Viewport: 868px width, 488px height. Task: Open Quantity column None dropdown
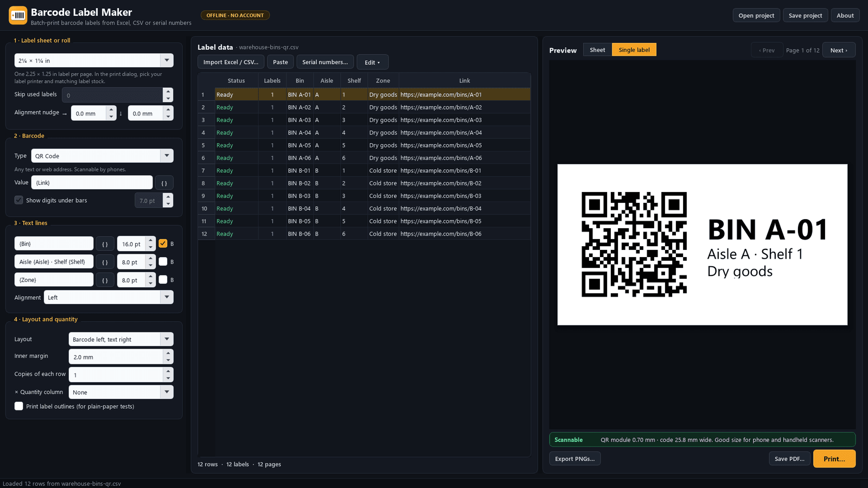[121, 392]
